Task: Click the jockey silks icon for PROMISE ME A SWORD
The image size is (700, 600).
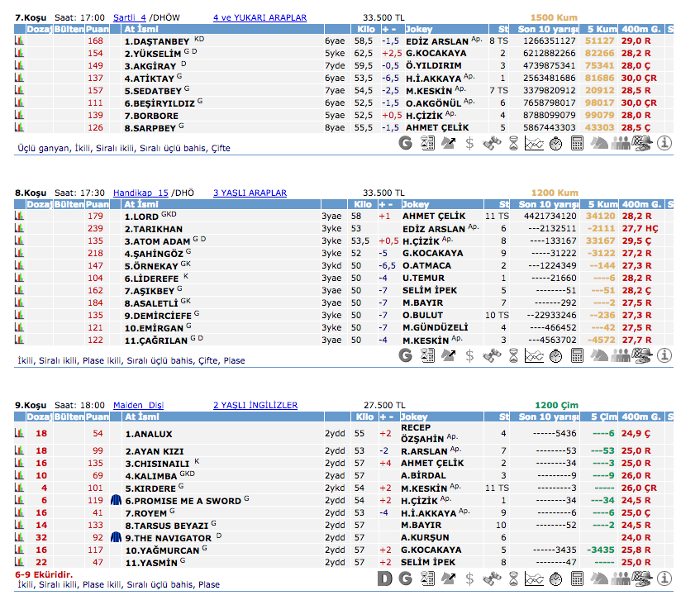Action: click(117, 501)
